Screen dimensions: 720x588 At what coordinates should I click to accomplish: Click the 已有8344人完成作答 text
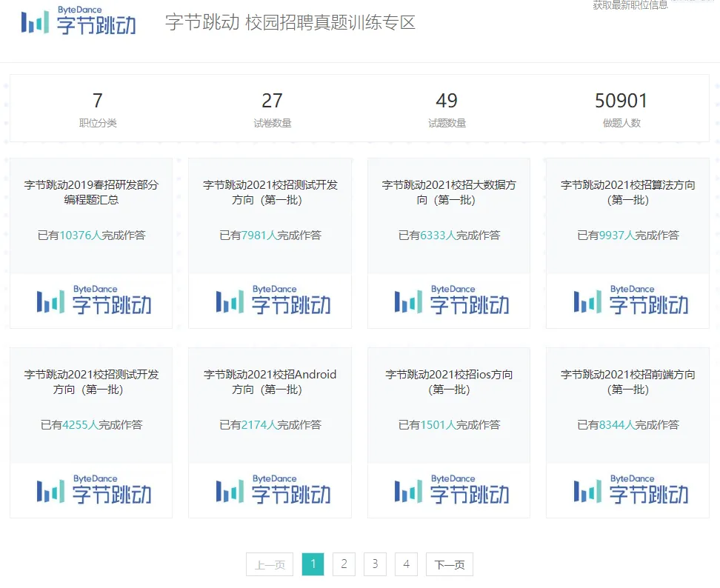tap(627, 424)
